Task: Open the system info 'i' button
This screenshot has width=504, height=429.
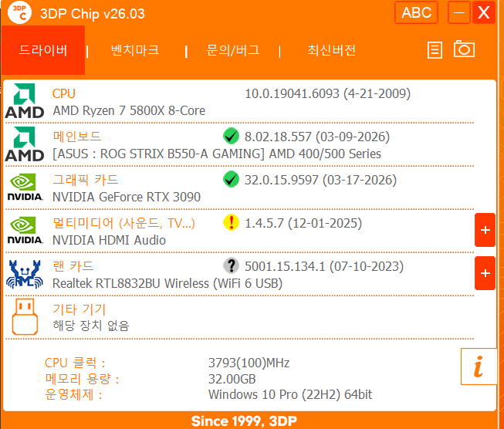Action: click(479, 367)
